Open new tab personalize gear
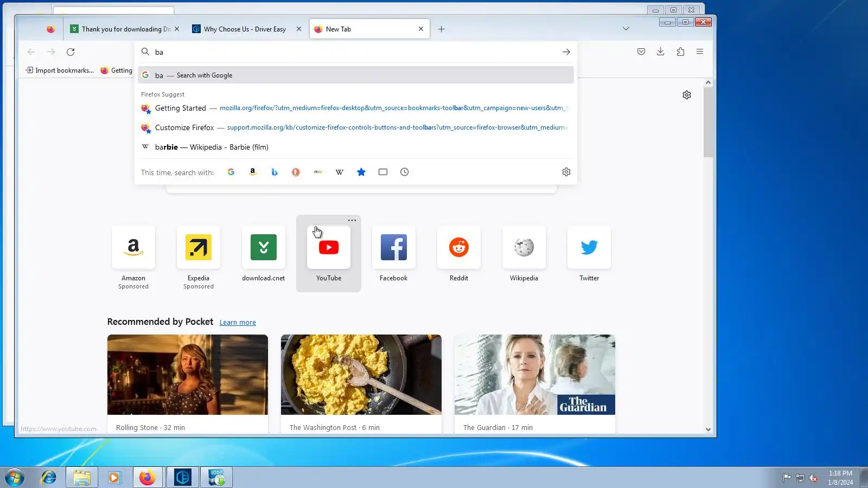 click(x=687, y=95)
